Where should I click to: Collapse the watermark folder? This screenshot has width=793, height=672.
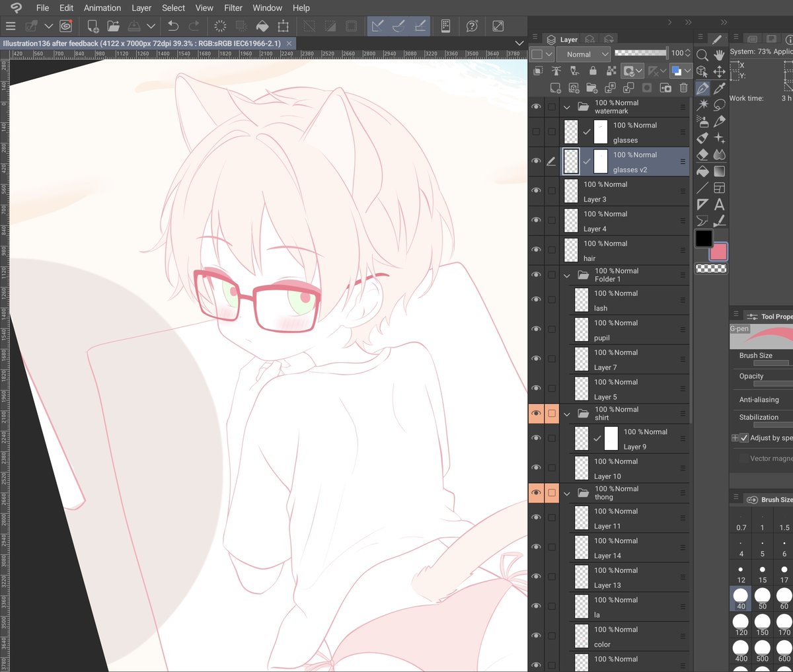tap(567, 106)
